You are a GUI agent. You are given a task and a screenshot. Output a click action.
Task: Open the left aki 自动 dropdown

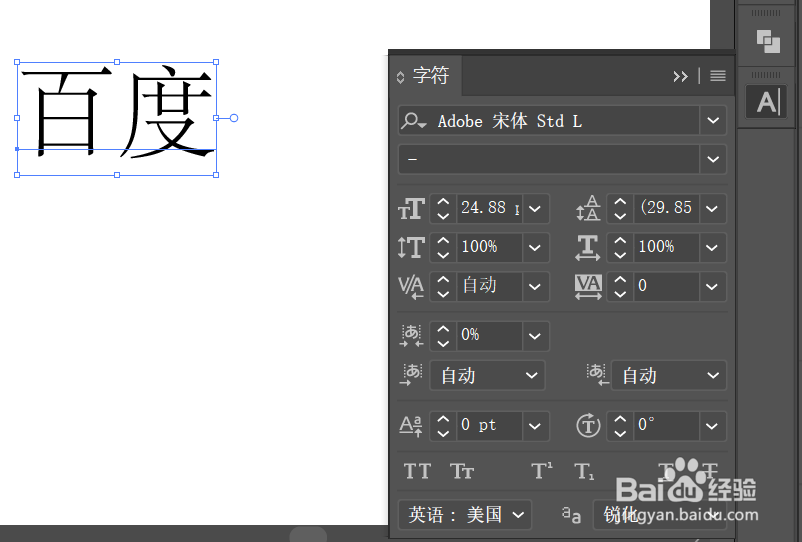487,375
